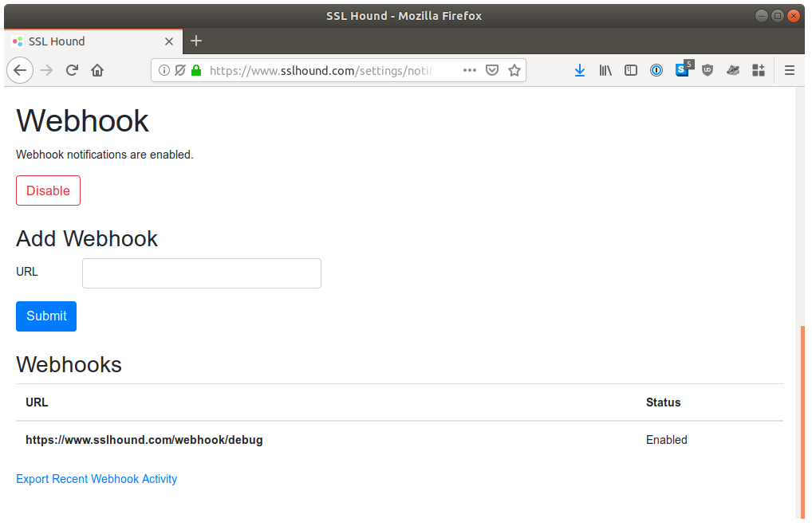Click the bird-shaped extension icon
Viewport: 812px width, 526px height.
point(733,70)
